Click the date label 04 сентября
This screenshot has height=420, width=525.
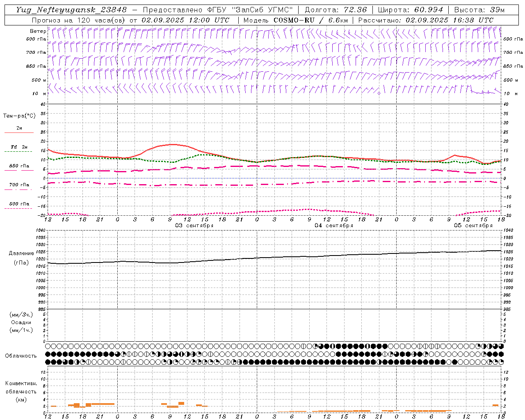(334, 226)
